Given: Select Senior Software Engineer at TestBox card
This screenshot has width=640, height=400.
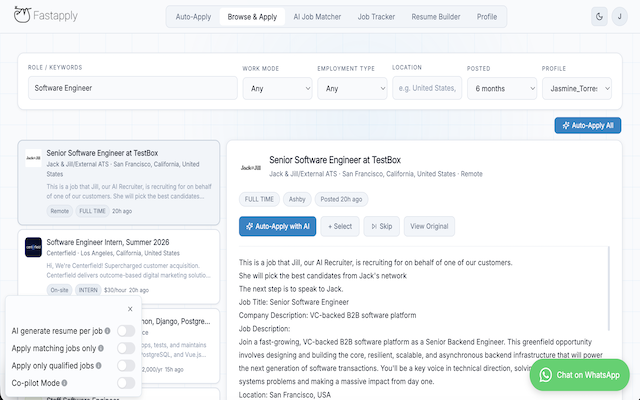Looking at the screenshot, I should point(119,182).
